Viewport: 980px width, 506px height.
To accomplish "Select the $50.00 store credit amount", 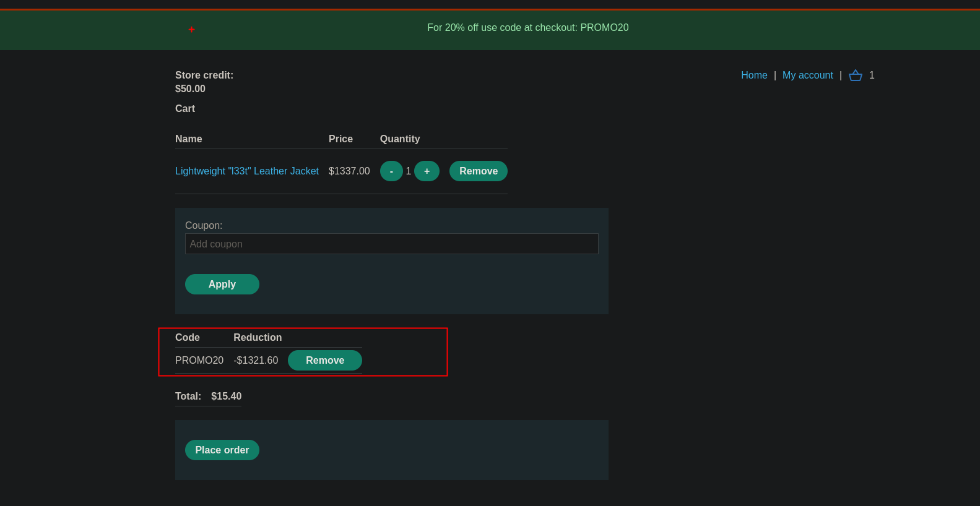I will [190, 89].
